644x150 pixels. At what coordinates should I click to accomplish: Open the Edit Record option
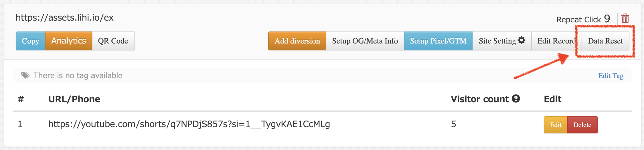tap(556, 41)
